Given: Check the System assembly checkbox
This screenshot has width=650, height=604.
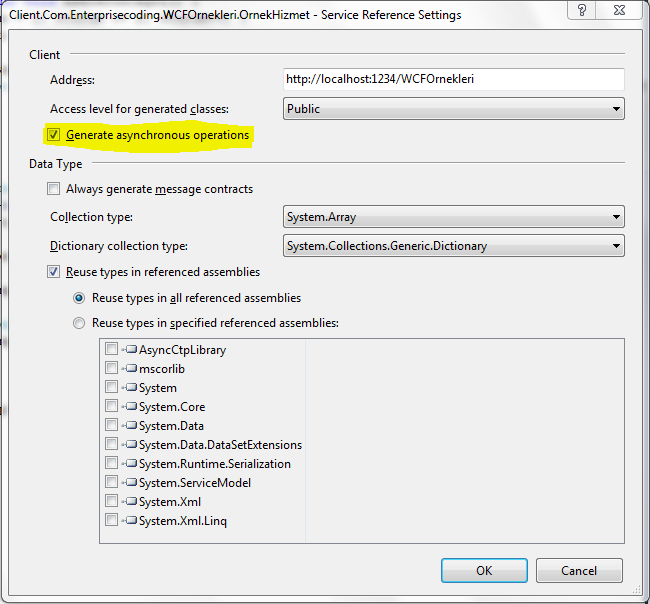Looking at the screenshot, I should point(112,387).
